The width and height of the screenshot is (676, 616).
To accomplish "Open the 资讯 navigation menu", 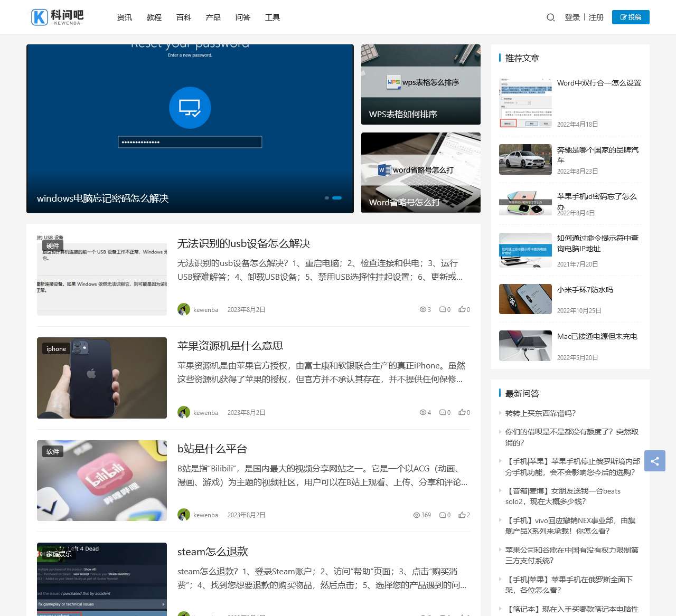I will (125, 17).
